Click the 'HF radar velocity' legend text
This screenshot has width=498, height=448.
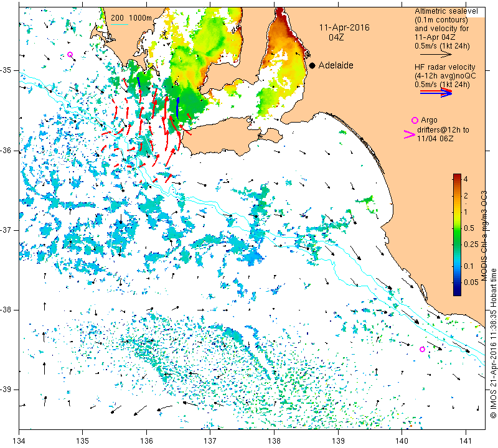pos(445,67)
